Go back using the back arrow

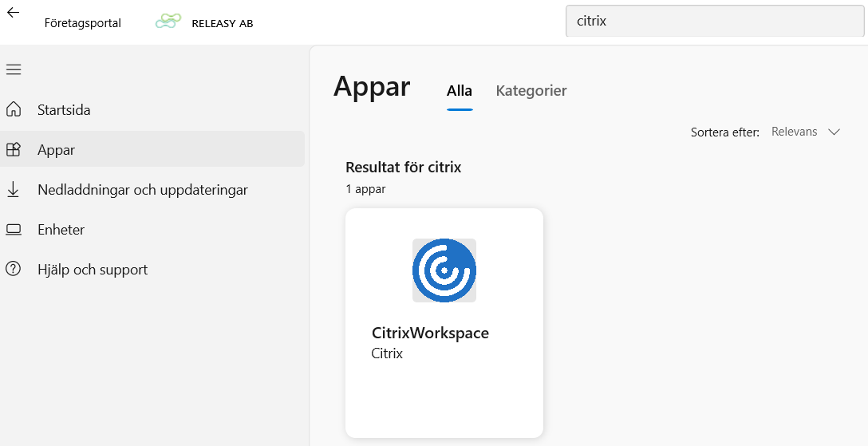[14, 13]
